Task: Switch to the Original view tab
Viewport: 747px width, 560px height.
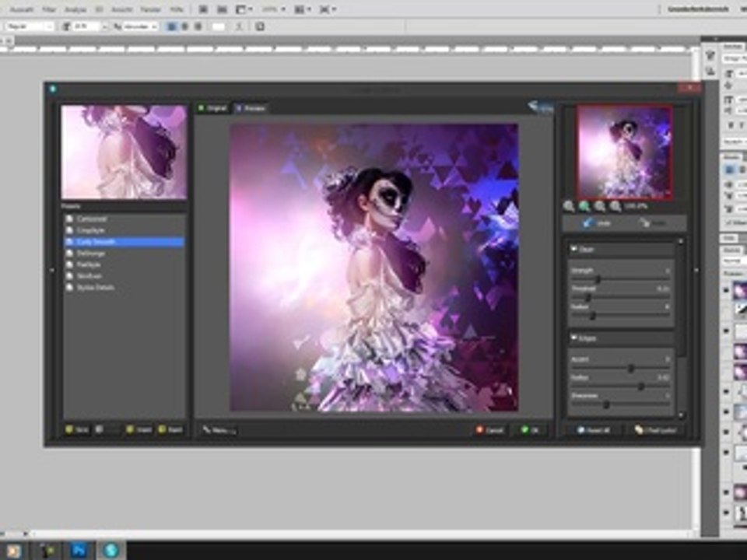Action: tap(212, 108)
